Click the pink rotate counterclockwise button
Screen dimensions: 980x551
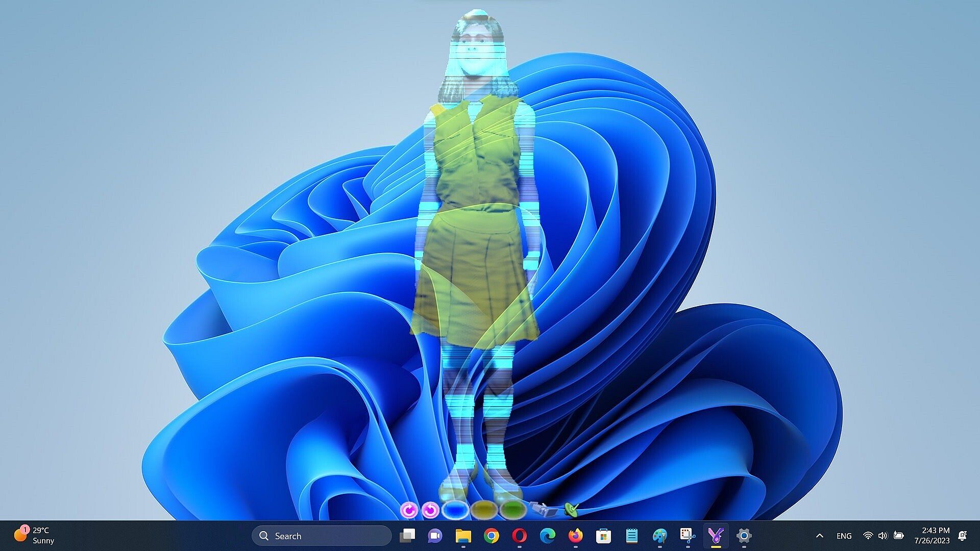click(x=430, y=510)
